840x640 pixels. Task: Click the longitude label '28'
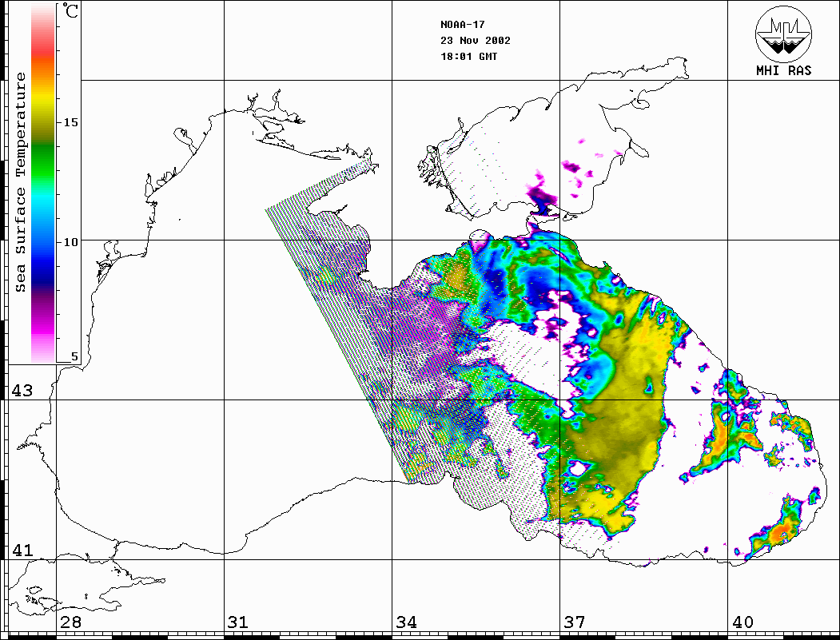point(70,622)
